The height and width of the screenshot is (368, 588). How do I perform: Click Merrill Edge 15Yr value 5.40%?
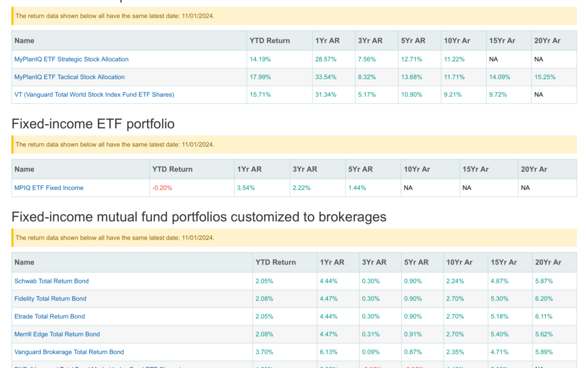pos(499,334)
